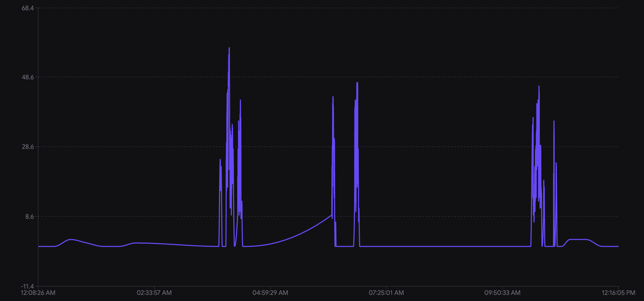
Task: Click the 12:16:05 PM time label
Action: pos(618,293)
